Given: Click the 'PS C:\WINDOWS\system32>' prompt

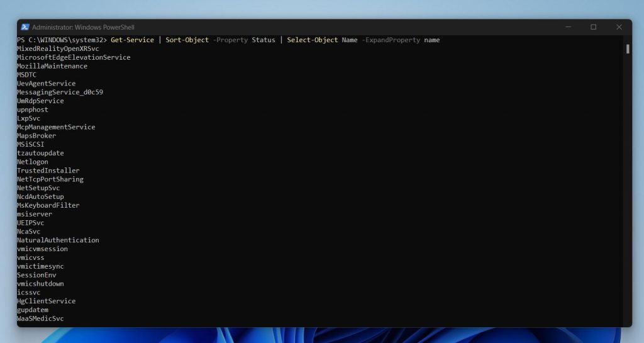Looking at the screenshot, I should pos(62,40).
